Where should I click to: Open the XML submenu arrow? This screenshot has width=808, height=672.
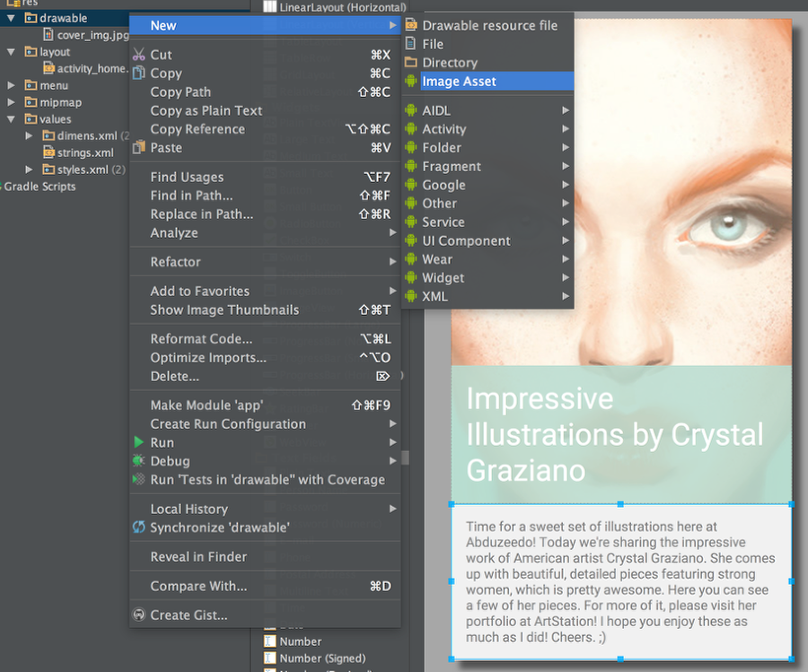click(566, 296)
